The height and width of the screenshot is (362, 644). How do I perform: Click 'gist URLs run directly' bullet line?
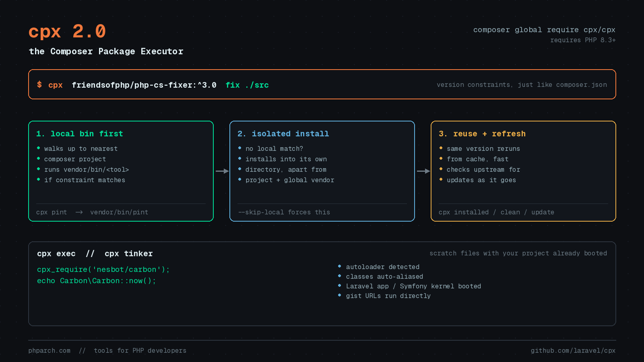pyautogui.click(x=388, y=296)
